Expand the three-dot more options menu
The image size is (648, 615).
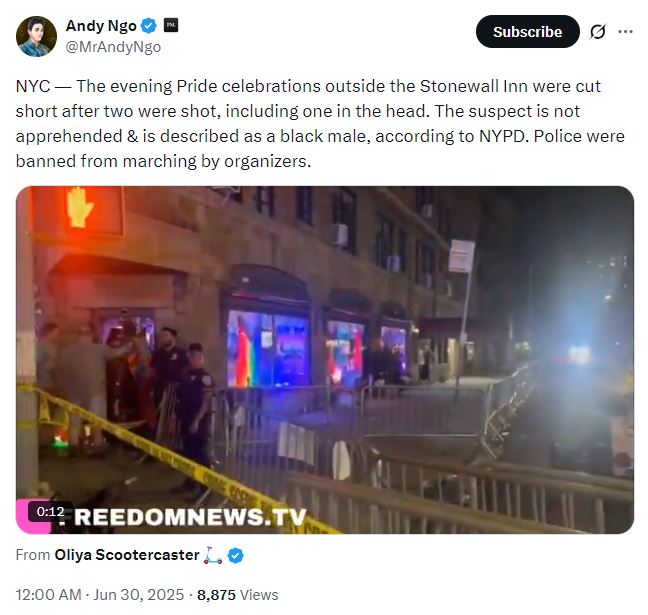coord(625,31)
